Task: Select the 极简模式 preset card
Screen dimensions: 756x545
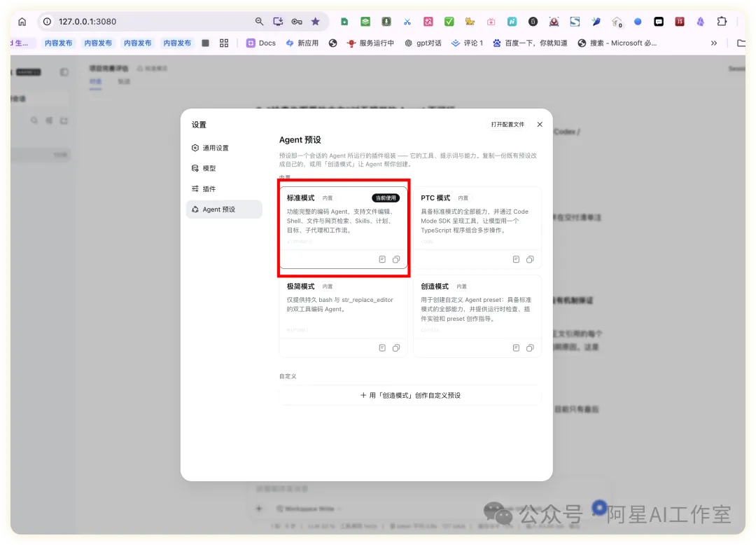Action: pos(343,316)
